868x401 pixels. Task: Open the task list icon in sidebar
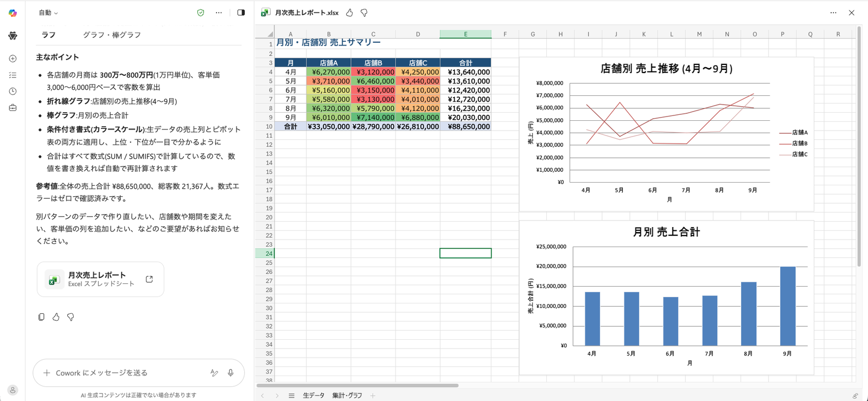[x=12, y=75]
